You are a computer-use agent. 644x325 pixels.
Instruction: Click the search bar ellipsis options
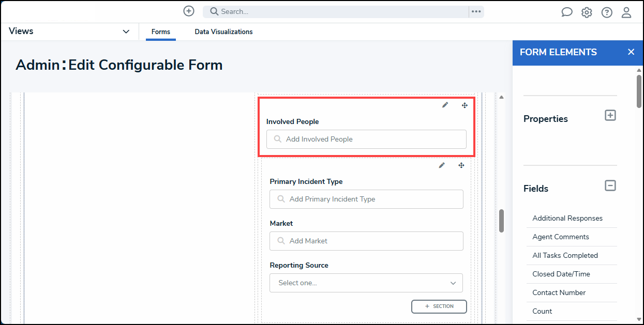coord(476,11)
